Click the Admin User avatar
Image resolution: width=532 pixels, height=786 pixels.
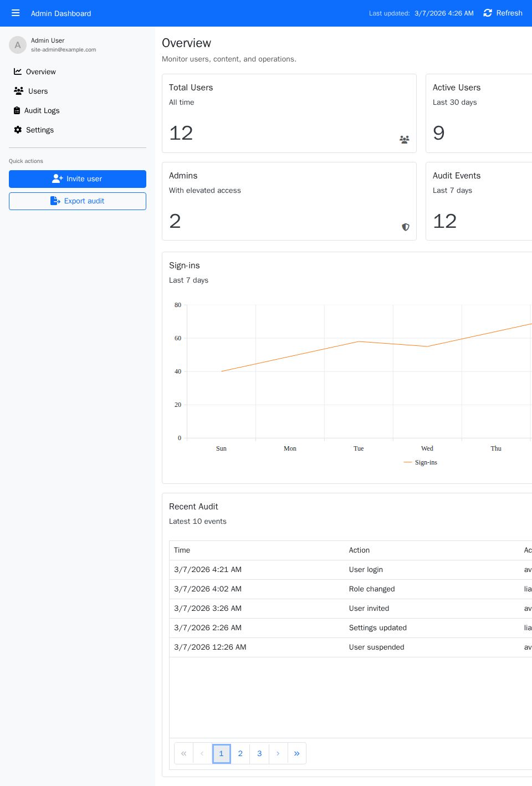(x=18, y=45)
